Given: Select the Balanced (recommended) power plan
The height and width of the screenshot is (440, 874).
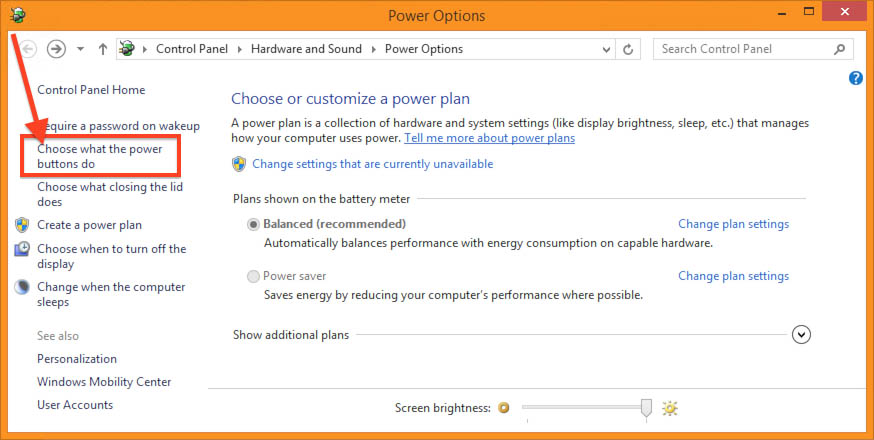Looking at the screenshot, I should (254, 224).
